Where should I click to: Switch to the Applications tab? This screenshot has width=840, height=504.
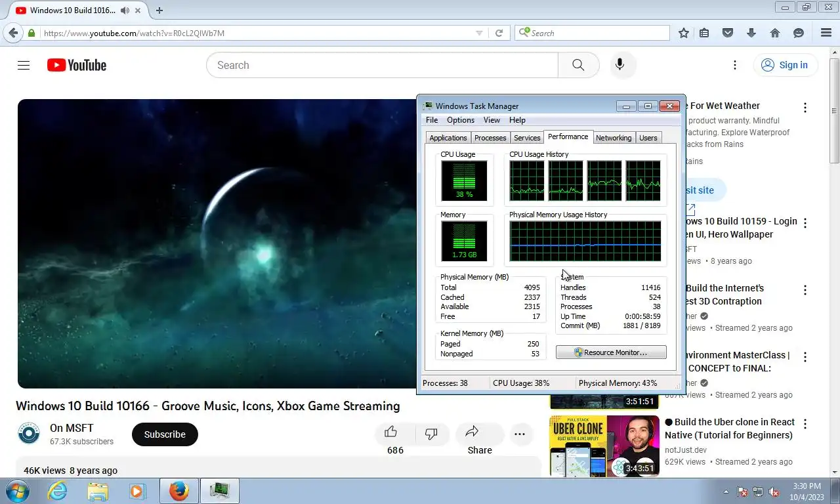coord(448,138)
